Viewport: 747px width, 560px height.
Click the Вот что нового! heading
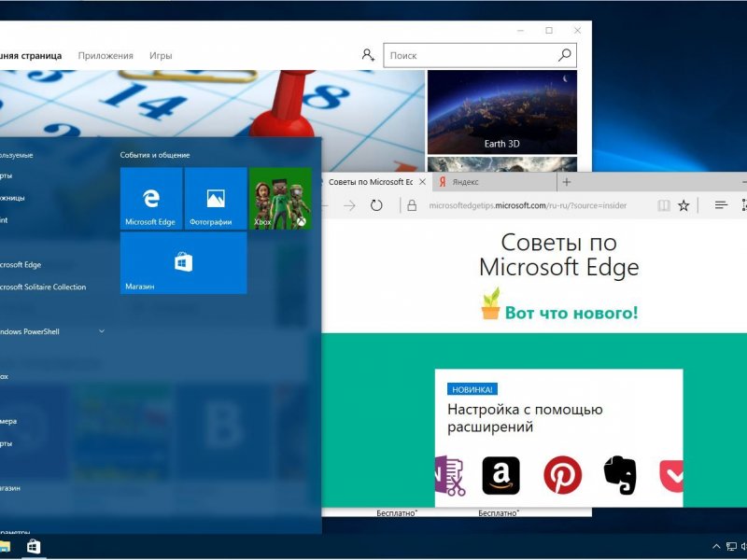pyautogui.click(x=571, y=313)
